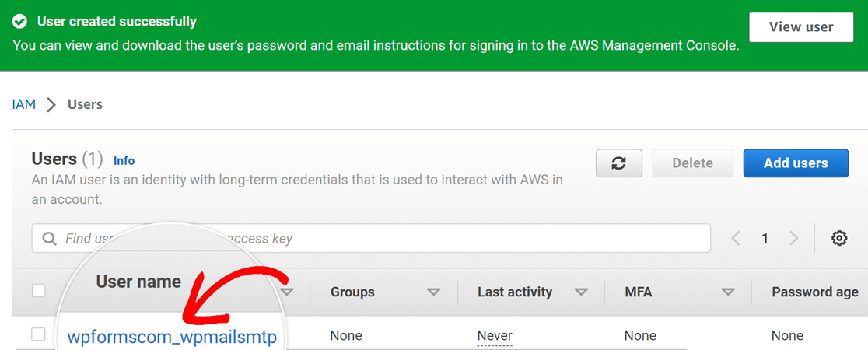
Task: Open the wpformscom_wpmailsmtp user link
Action: [x=172, y=337]
